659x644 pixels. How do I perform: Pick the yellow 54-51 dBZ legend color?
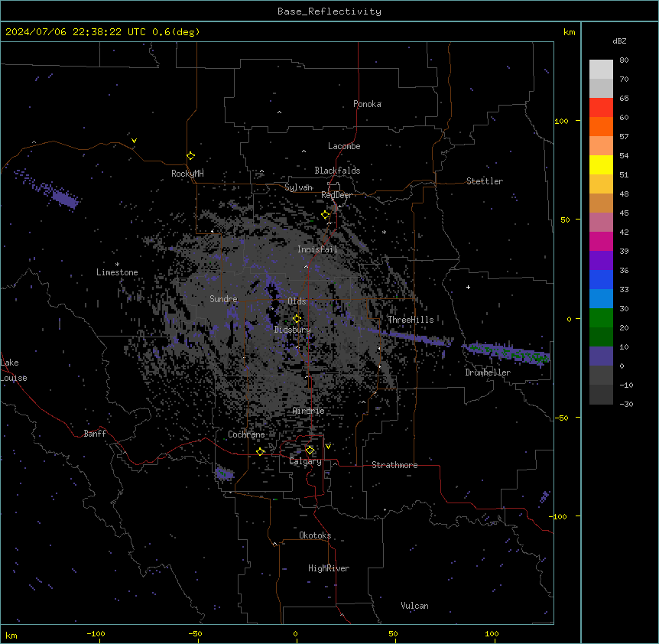pyautogui.click(x=601, y=165)
